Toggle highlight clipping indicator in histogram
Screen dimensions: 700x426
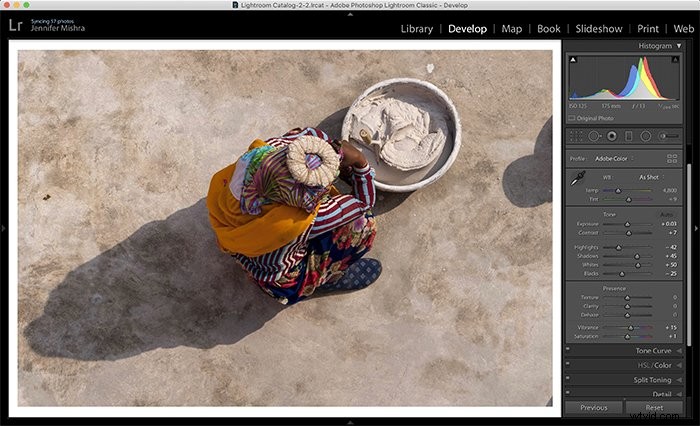click(x=675, y=59)
